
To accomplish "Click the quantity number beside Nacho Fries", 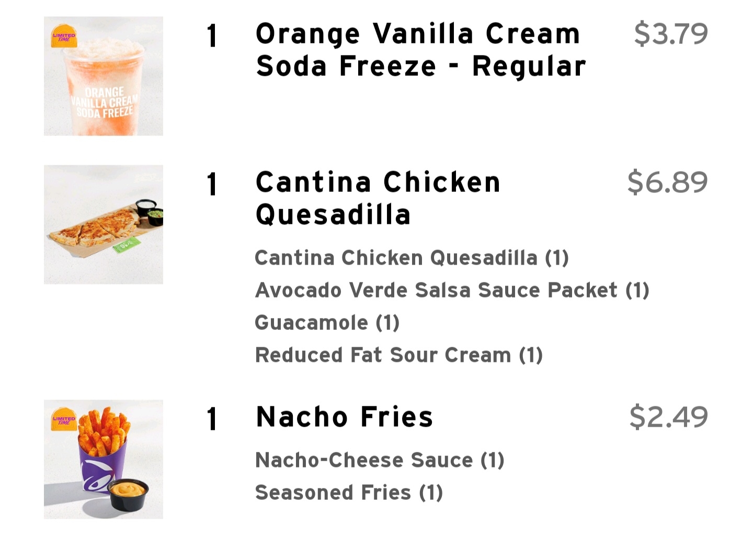I will tap(212, 419).
